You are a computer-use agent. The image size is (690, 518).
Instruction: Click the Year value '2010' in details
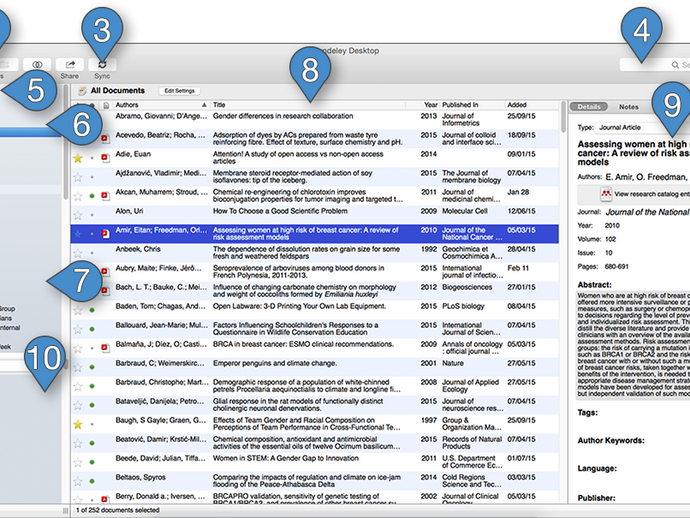click(612, 226)
